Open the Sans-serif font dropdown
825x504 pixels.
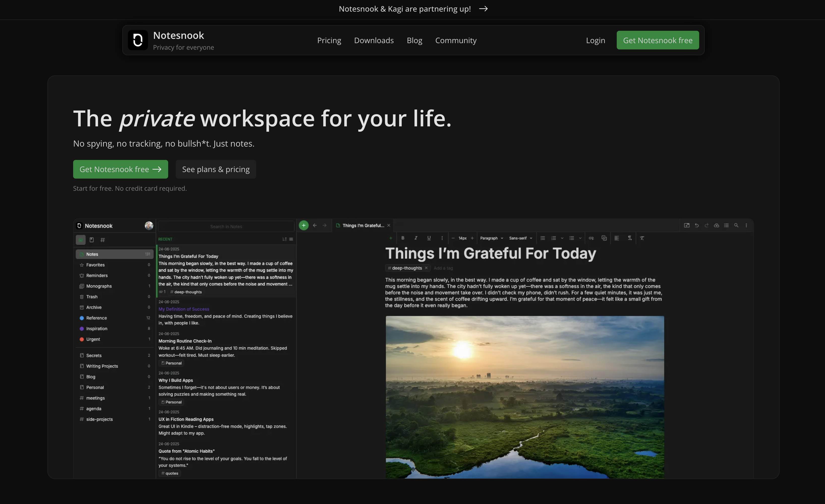520,238
